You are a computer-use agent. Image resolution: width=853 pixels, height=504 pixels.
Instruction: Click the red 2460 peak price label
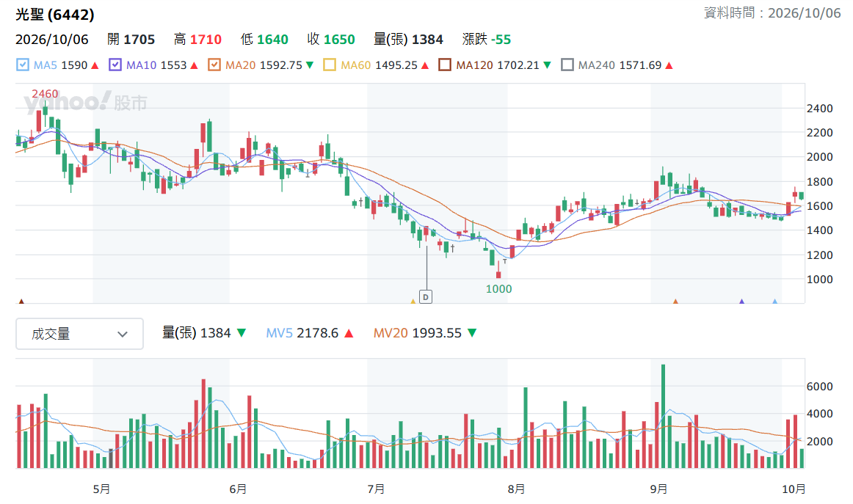click(x=45, y=94)
